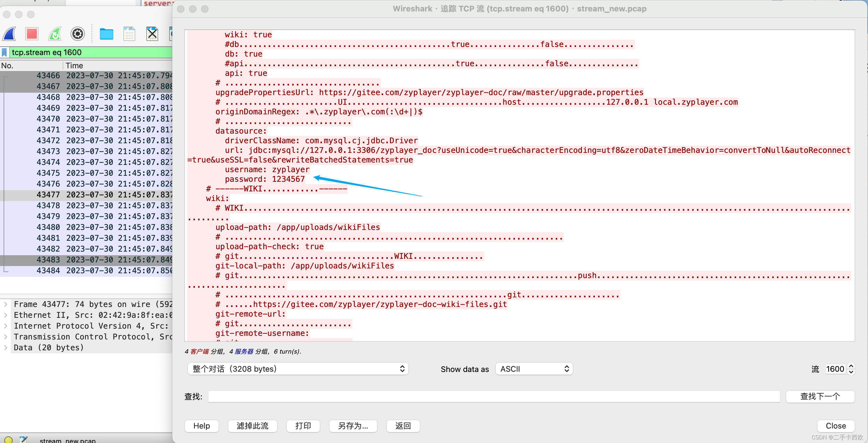This screenshot has width=868, height=443.
Task: Click the yellow expert info circle in the status bar
Action: (8, 440)
